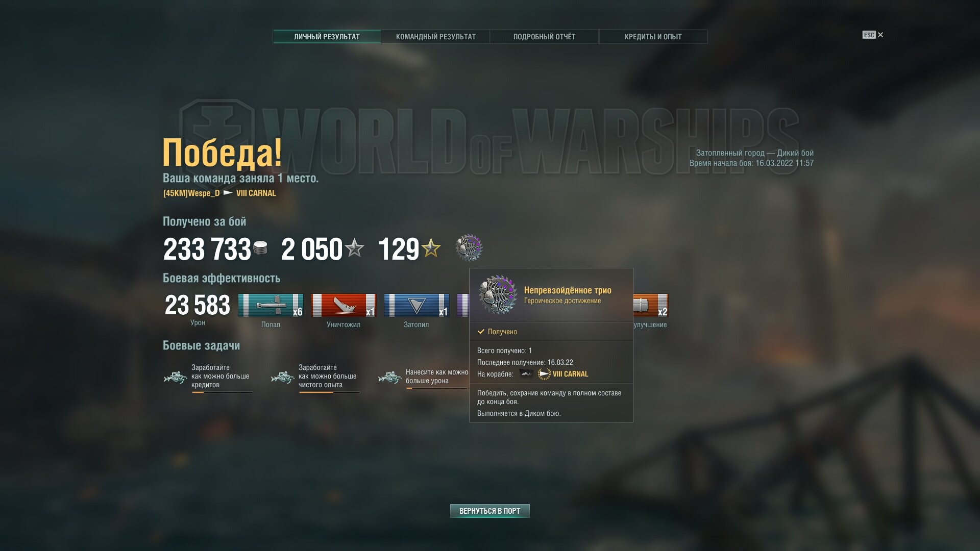Click the orange улучшение ribbon
This screenshot has width=980, height=551.
point(651,306)
